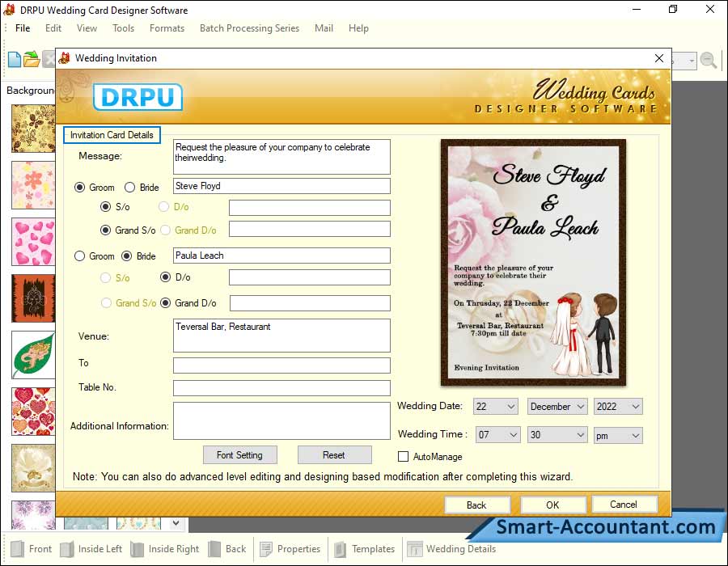
Task: Open the Properties panel
Action: [290, 549]
